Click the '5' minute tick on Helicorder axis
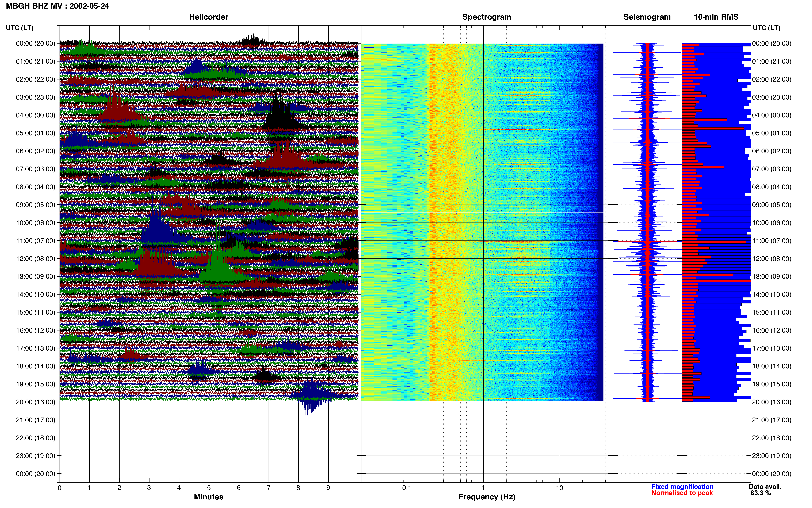The image size is (812, 508). click(209, 488)
